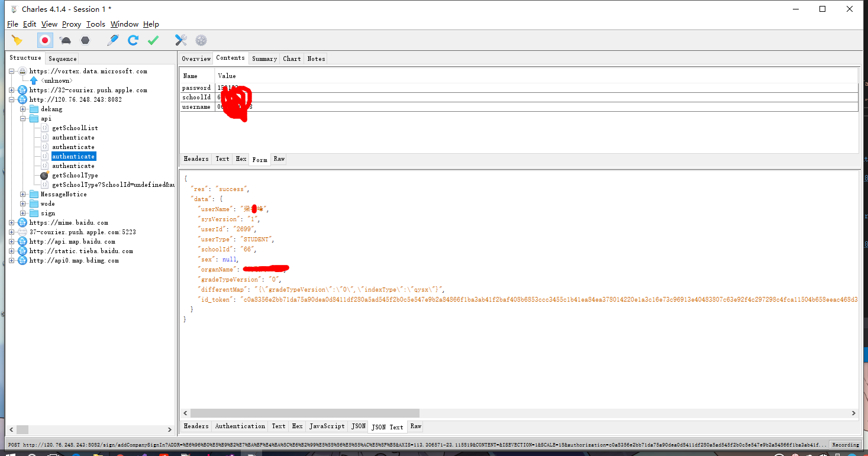Click the blue up-arrow icon beside <unknown>
The width and height of the screenshot is (868, 456).
pos(34,80)
